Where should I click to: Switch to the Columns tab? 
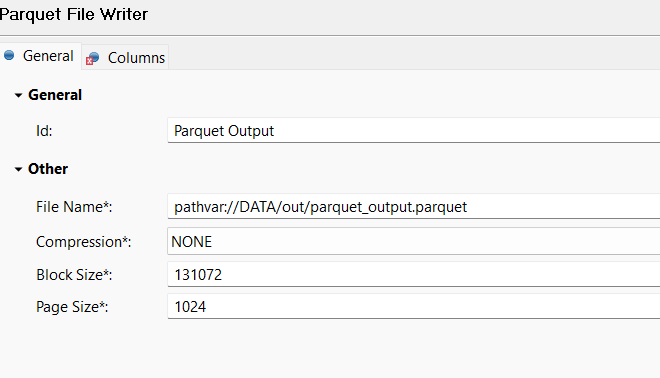coord(125,57)
